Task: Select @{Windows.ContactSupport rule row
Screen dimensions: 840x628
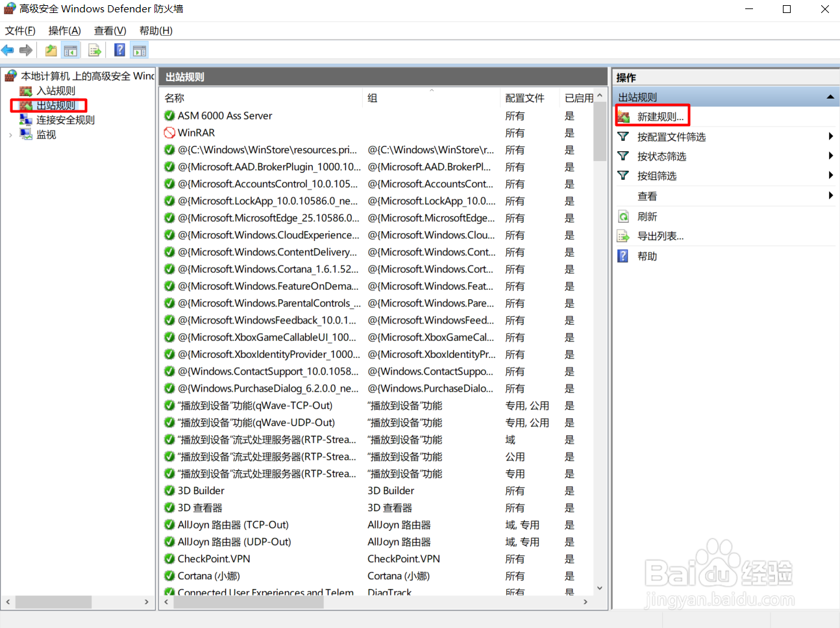Action: 377,371
